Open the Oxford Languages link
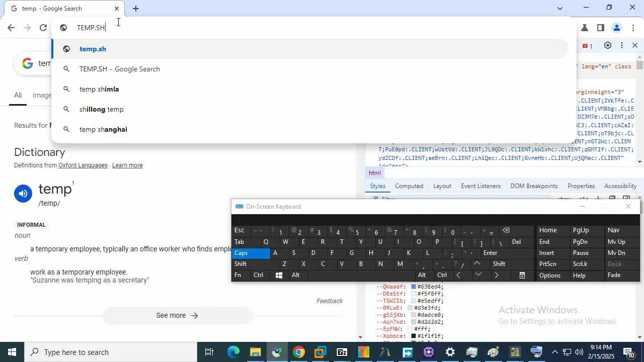This screenshot has height=362, width=644. [x=83, y=165]
